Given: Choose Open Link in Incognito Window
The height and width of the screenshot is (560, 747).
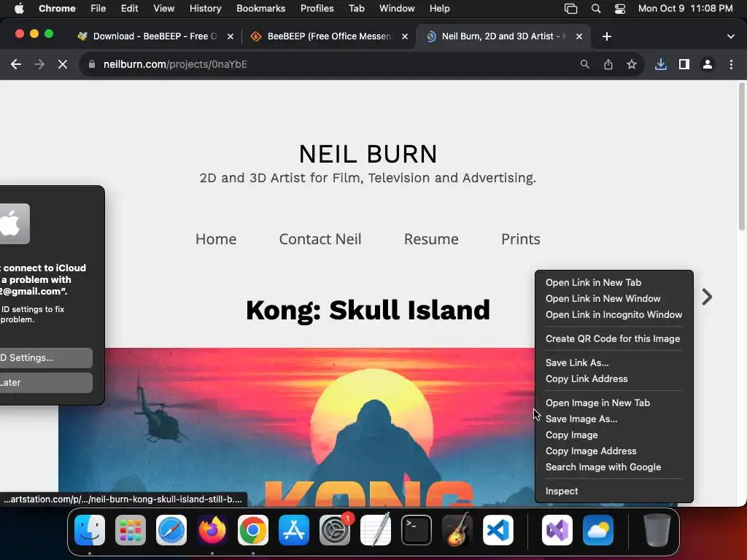Looking at the screenshot, I should pyautogui.click(x=614, y=315).
